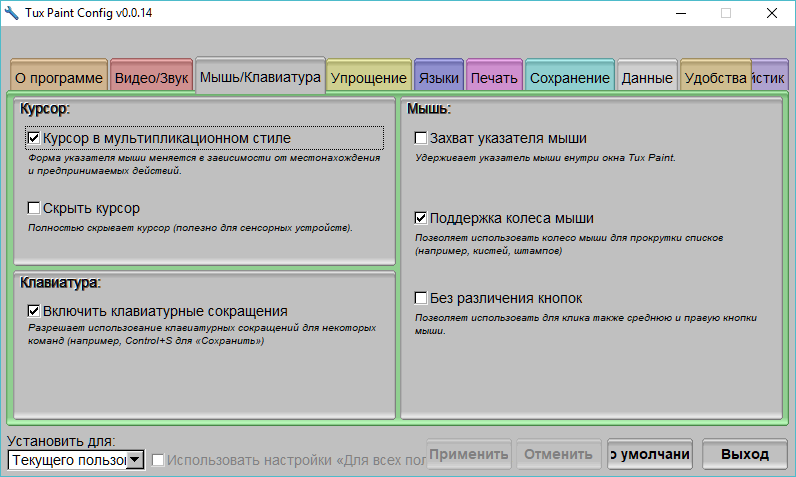The height and width of the screenshot is (477, 796).
Task: Disable Включить клавиатурные сокращения
Action: [34, 311]
